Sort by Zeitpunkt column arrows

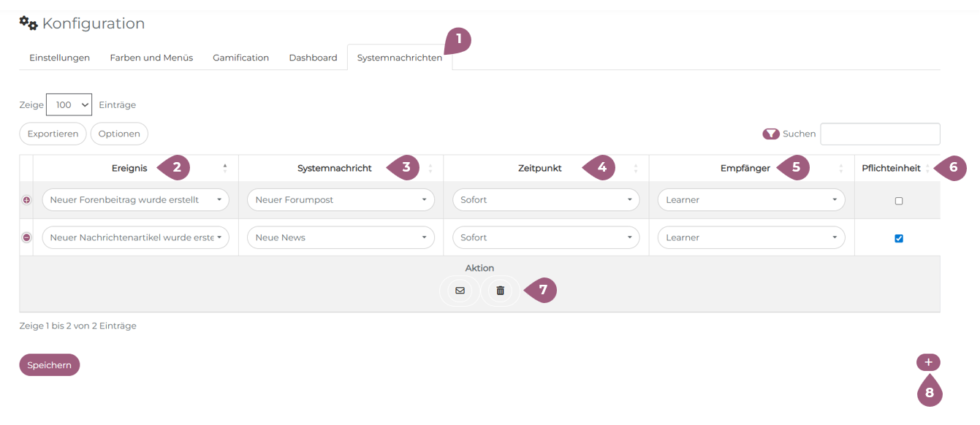point(636,168)
